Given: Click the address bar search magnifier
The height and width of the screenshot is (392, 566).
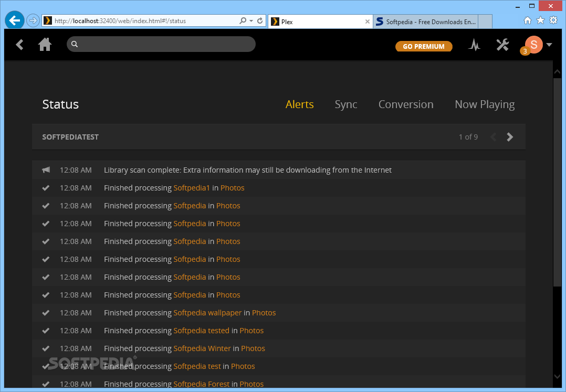Looking at the screenshot, I should pyautogui.click(x=243, y=20).
